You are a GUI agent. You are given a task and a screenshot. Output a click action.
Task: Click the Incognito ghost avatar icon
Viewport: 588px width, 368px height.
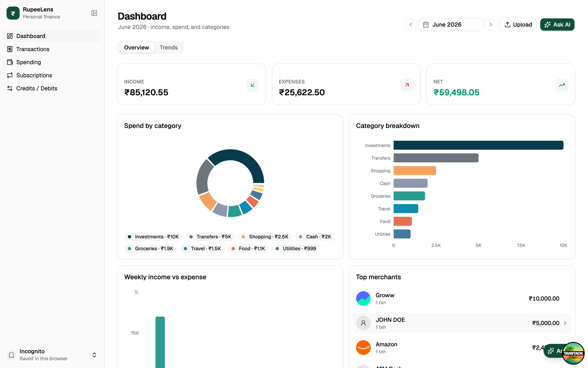coord(11,355)
